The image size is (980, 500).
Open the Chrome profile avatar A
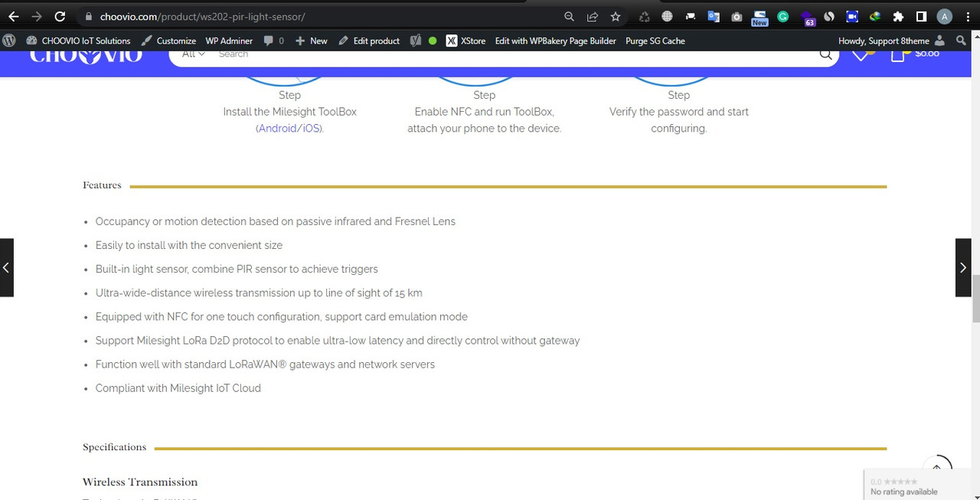coord(945,16)
